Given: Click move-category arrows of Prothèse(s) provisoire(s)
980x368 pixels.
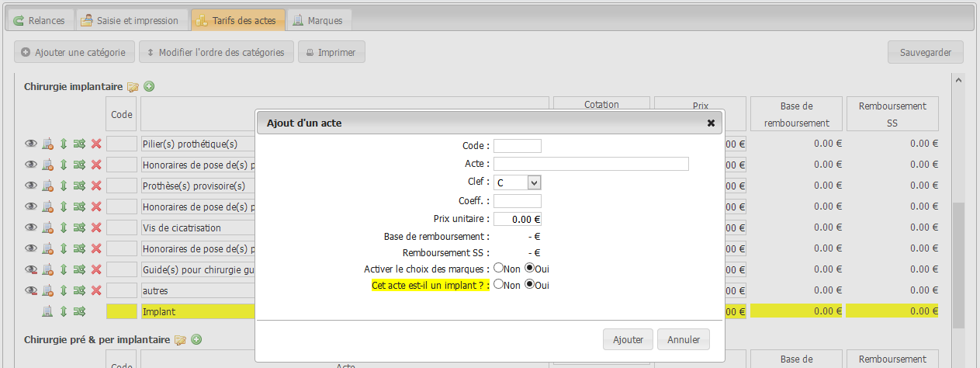Looking at the screenshot, I should pos(79,186).
